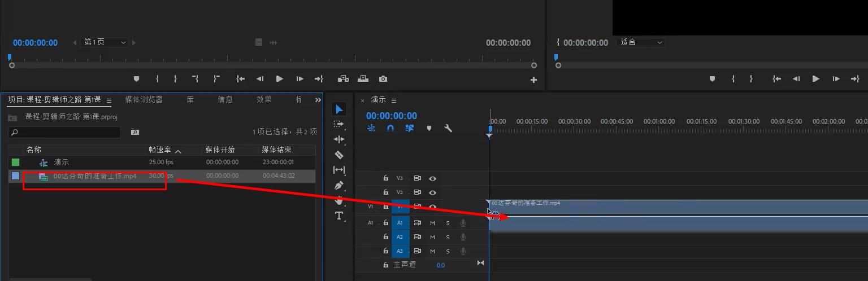
Task: Step forward one frame in Source monitor
Action: point(300,79)
